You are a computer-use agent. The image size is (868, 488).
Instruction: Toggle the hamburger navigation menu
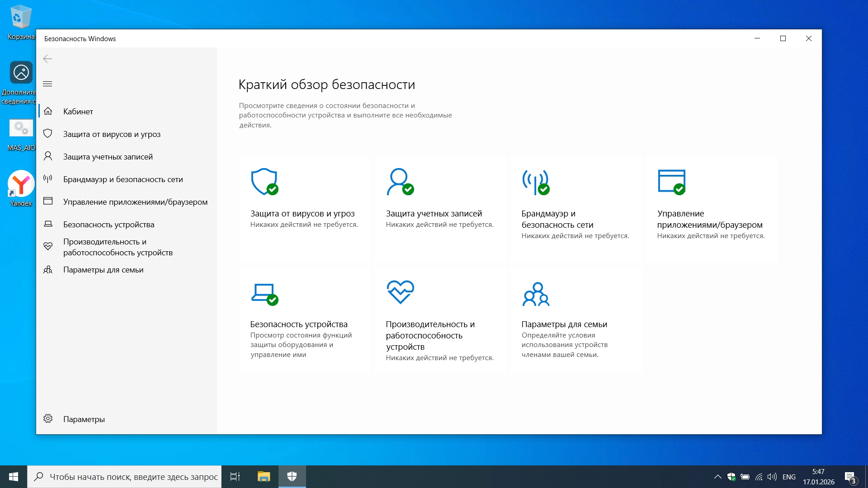point(47,84)
